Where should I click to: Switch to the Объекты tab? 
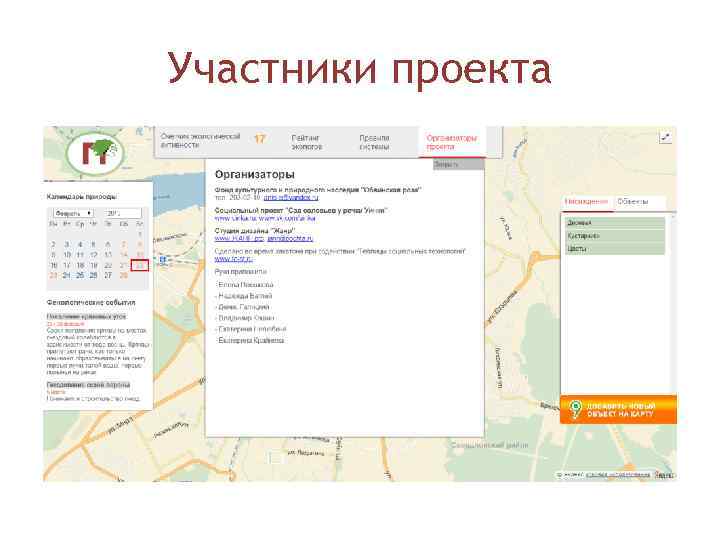point(633,202)
